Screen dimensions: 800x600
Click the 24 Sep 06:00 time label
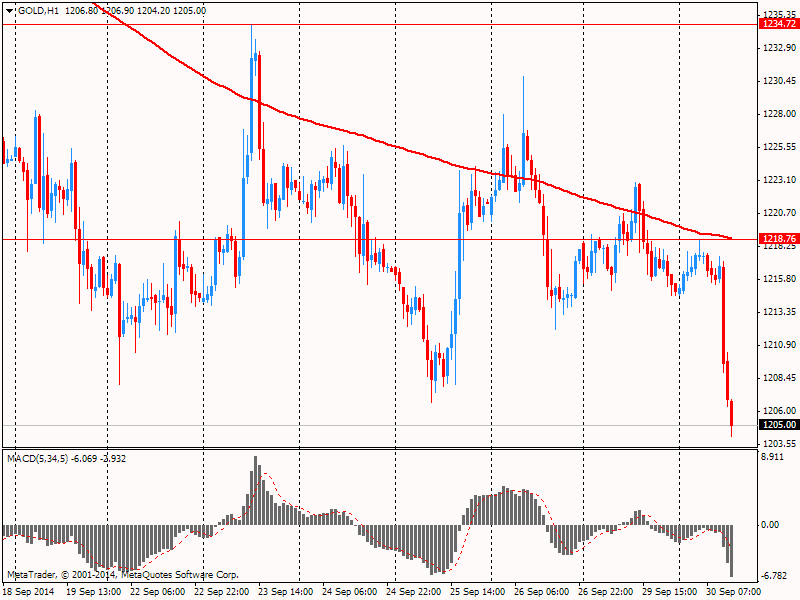point(350,591)
